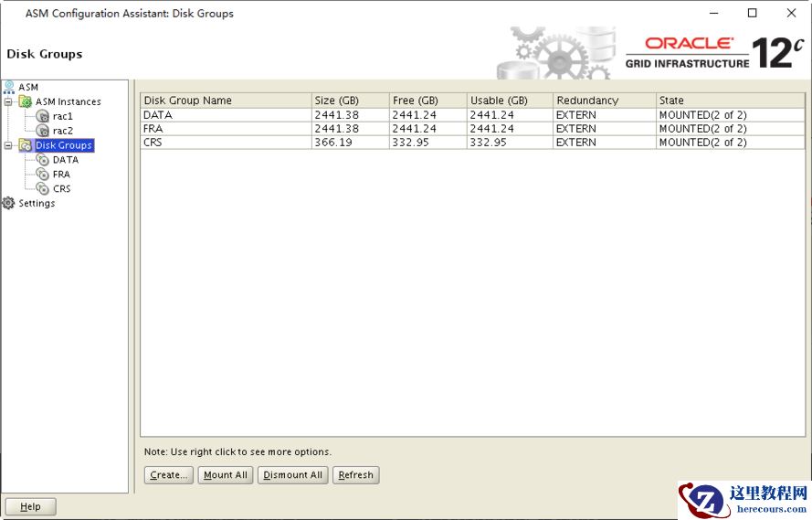The width and height of the screenshot is (812, 520).
Task: Click the rac2 instance icon
Action: [42, 131]
